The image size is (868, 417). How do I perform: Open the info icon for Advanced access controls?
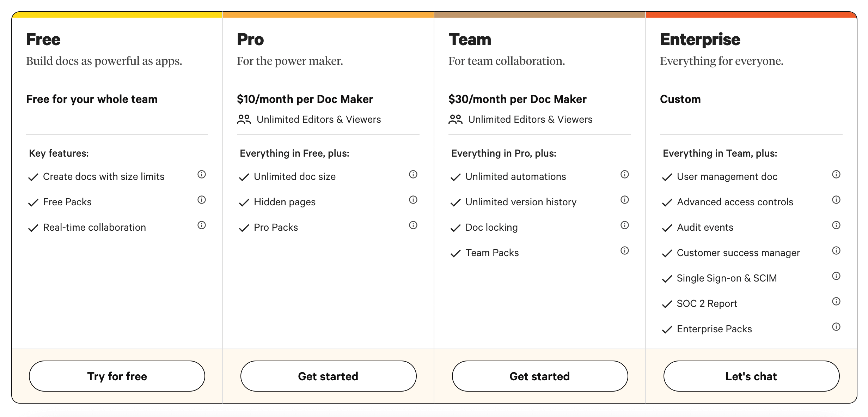(836, 200)
